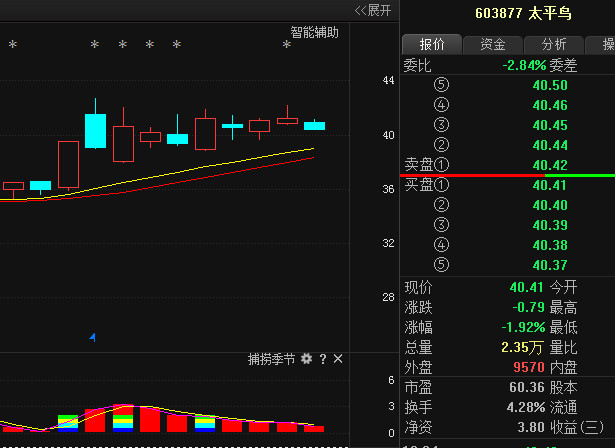615x448 pixels.
Task: Select the blue triangle marker on the chart
Action: tap(93, 337)
